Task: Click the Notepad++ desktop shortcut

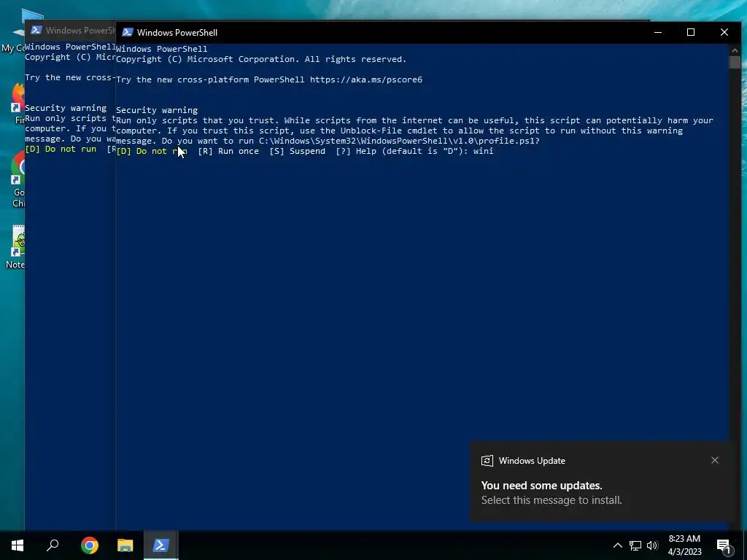Action: point(18,246)
